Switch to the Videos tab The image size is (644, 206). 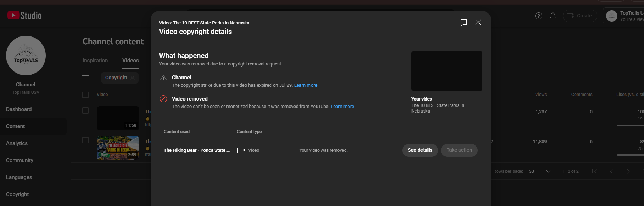click(130, 61)
